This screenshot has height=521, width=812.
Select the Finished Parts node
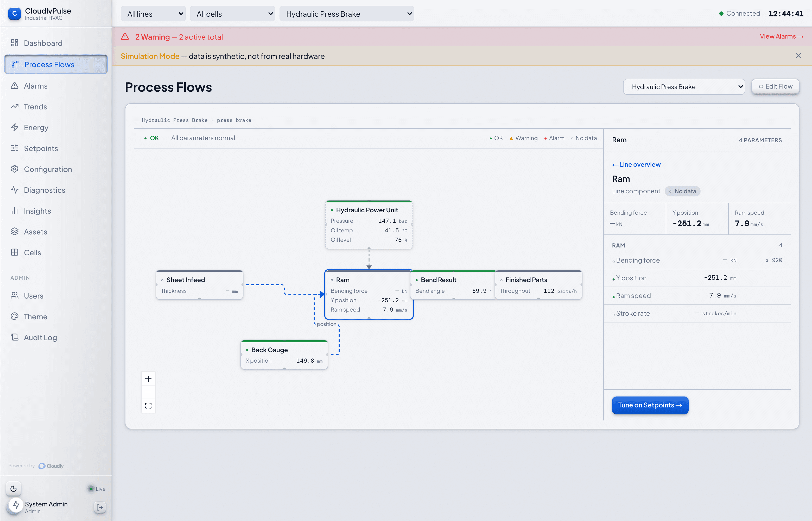pyautogui.click(x=538, y=285)
